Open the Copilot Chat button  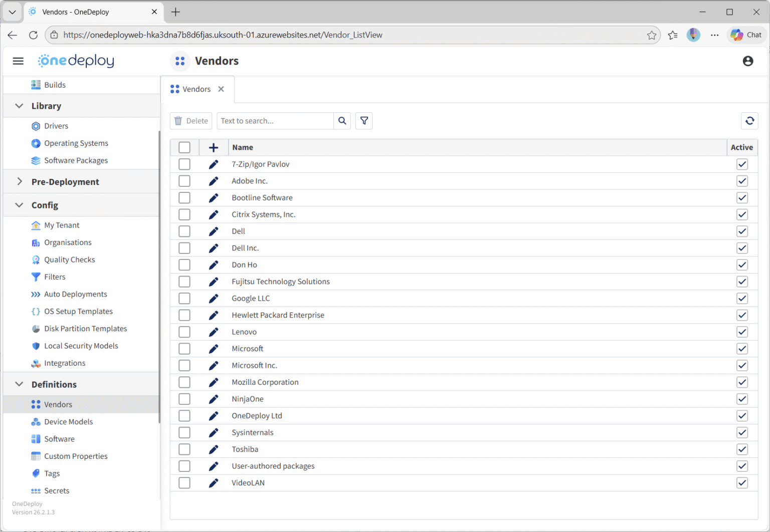coord(746,35)
